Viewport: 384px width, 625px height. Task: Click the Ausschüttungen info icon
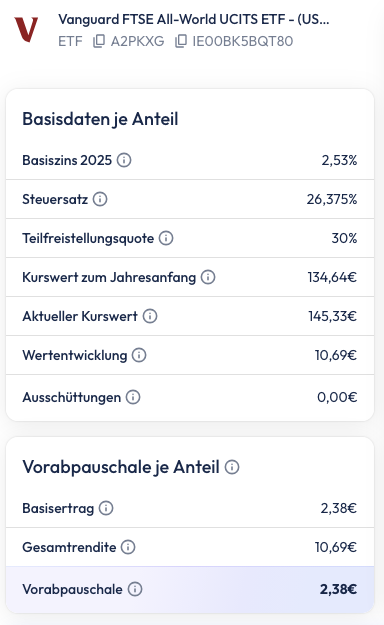coord(133,397)
